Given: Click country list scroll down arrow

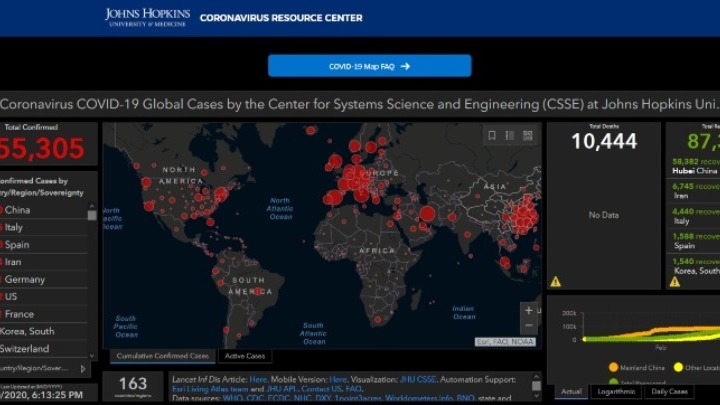Looking at the screenshot, I should pos(92,355).
